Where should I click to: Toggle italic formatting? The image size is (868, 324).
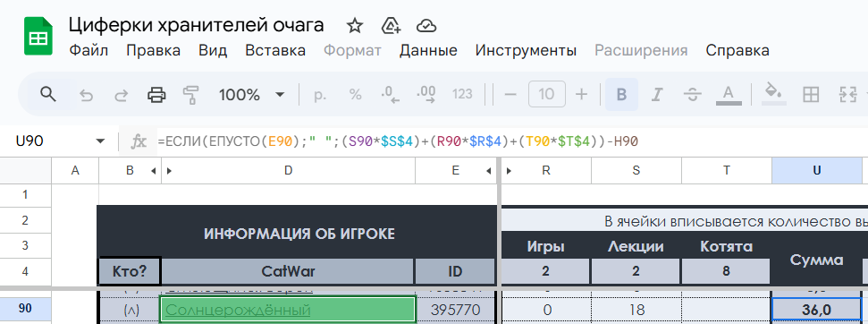[x=656, y=95]
